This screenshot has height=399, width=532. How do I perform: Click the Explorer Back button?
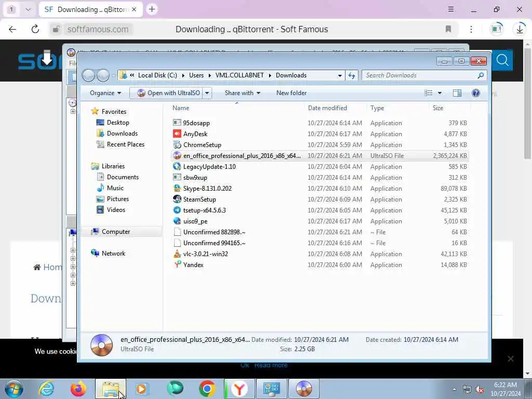pos(88,75)
